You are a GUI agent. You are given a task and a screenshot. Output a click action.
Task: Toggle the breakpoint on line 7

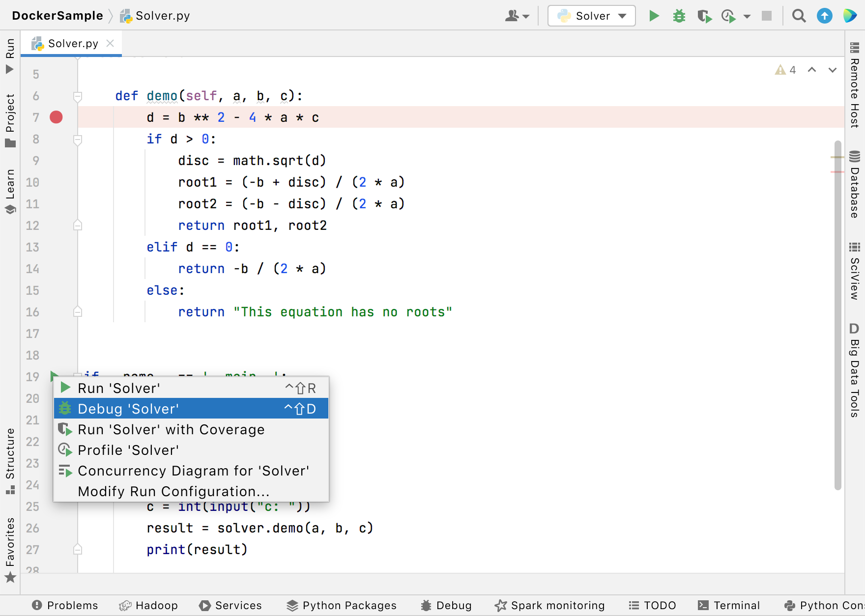(56, 117)
